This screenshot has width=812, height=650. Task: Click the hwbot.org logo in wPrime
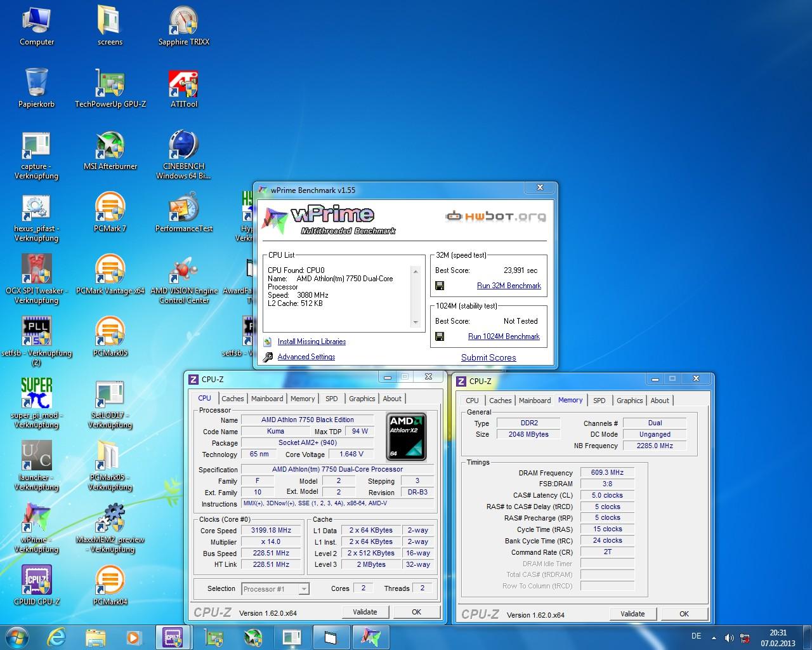click(x=495, y=216)
